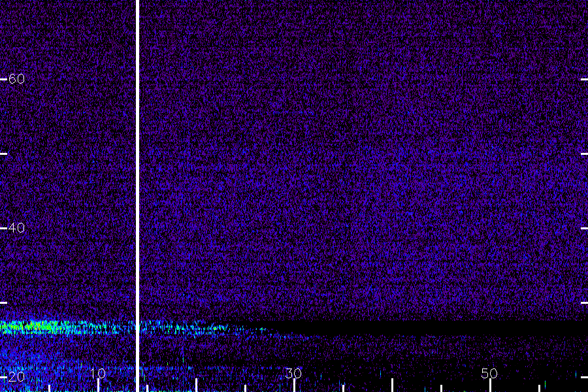Click the "20" vertical axis label
The height and width of the screenshot is (392, 588).
tap(16, 376)
